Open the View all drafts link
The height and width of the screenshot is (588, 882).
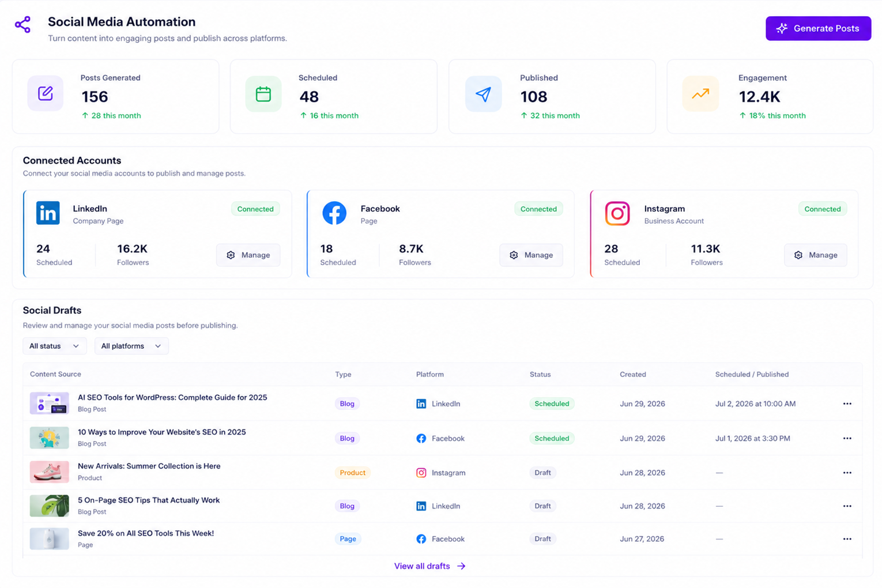[x=429, y=566]
